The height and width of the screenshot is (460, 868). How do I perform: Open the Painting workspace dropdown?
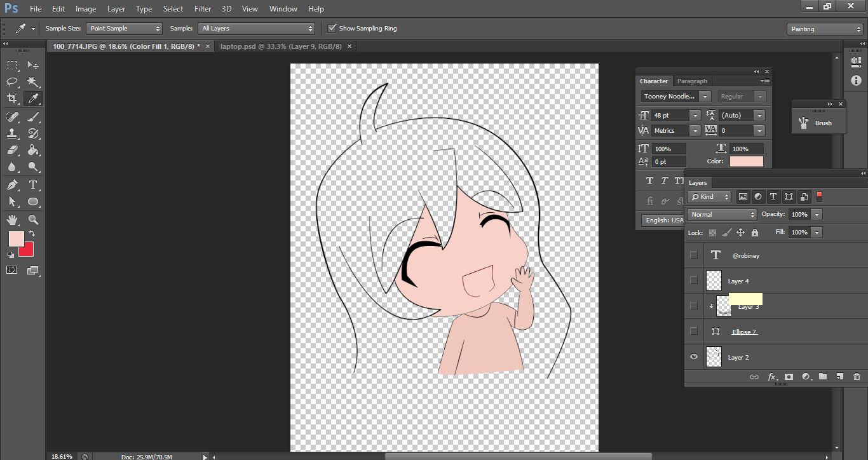(x=825, y=29)
